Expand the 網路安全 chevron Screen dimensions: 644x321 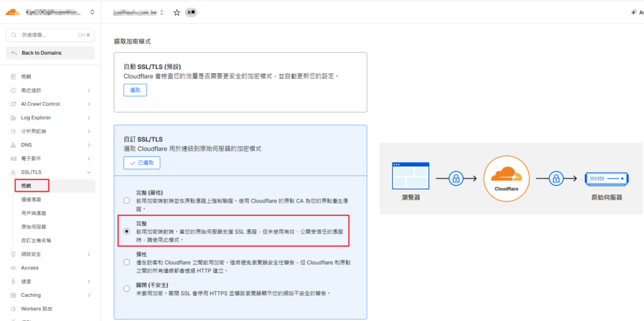point(89,254)
